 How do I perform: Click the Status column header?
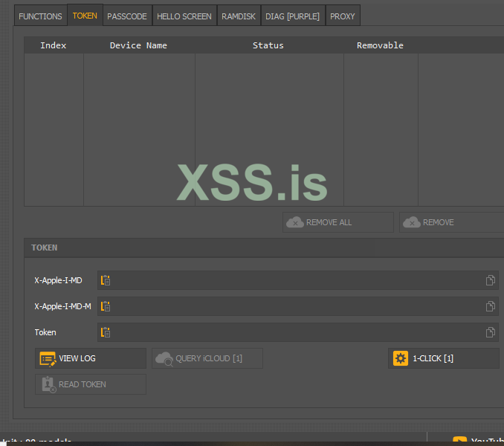268,45
